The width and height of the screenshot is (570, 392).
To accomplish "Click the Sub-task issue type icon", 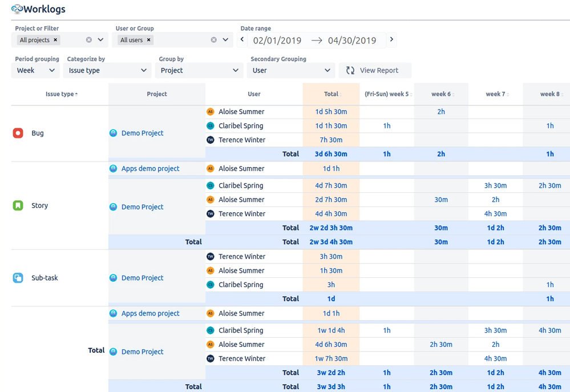I will pos(17,278).
